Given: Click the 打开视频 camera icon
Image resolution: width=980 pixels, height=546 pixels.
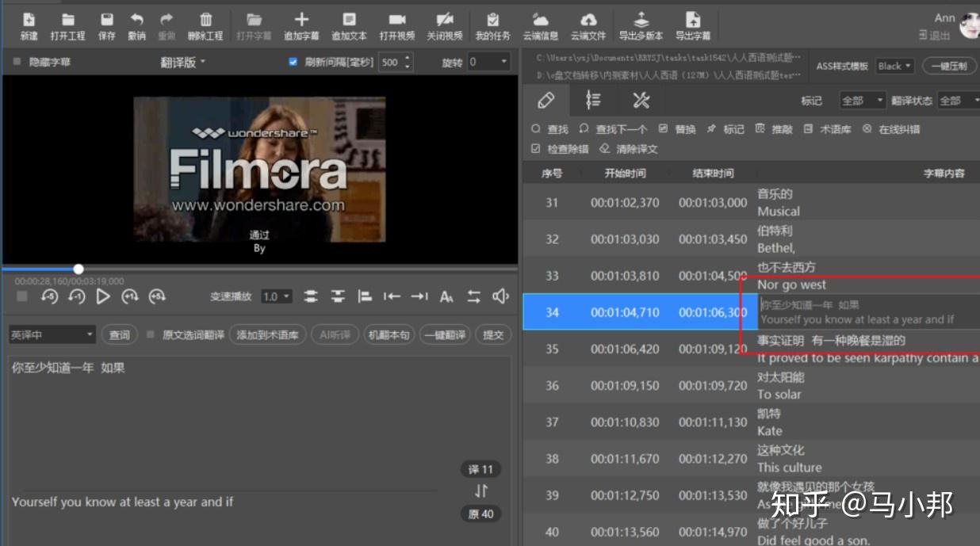Looking at the screenshot, I should click(x=396, y=21).
